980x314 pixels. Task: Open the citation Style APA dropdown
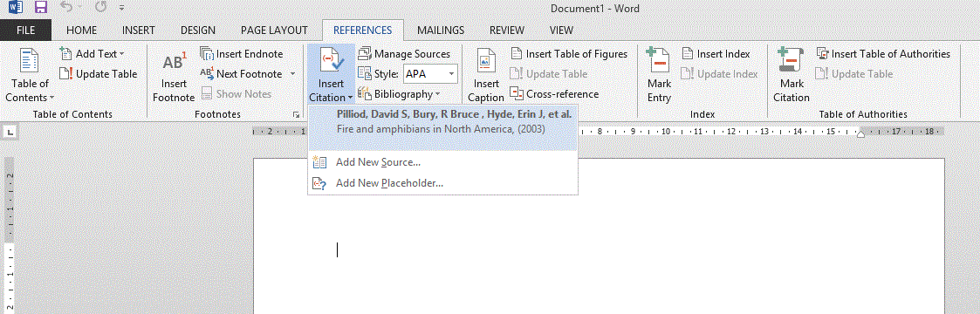coord(430,74)
